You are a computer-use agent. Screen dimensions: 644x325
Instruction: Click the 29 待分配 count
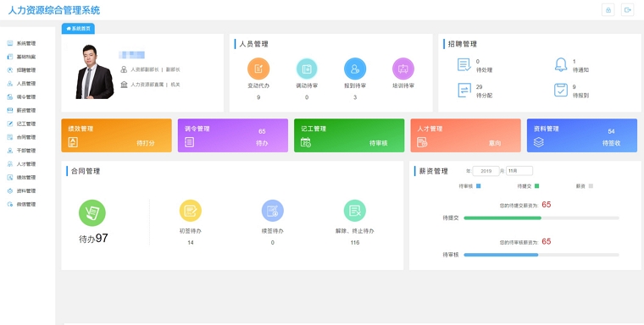point(479,87)
